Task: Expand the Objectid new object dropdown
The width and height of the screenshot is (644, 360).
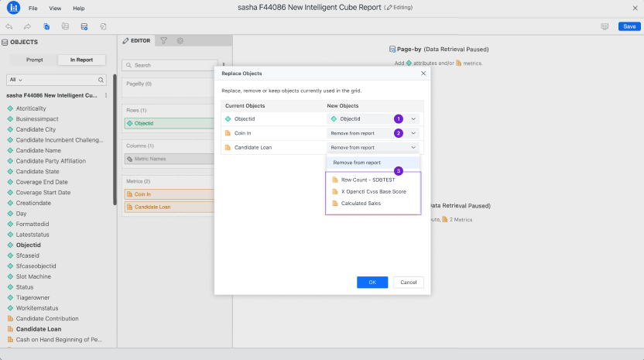Action: point(413,119)
